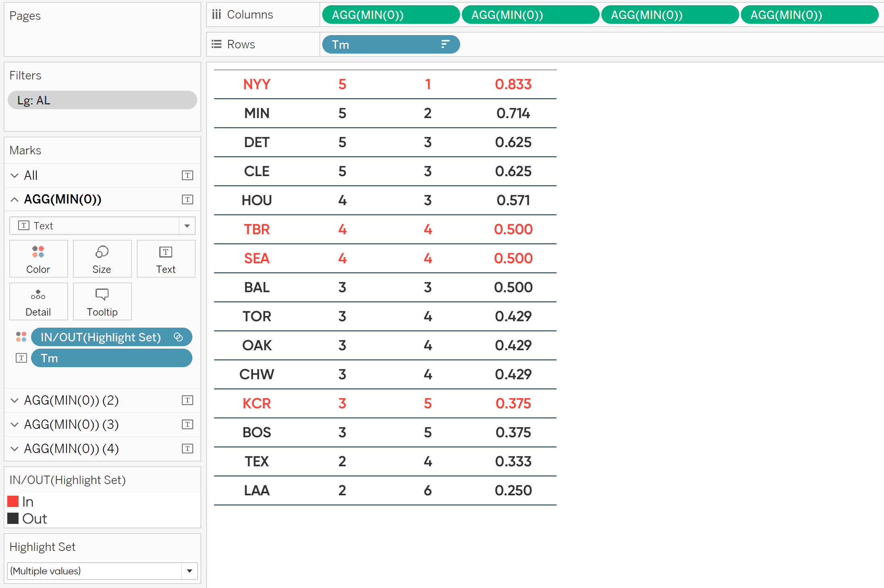884x588 pixels.
Task: Open the Tooltip editor in the Marks card
Action: click(102, 301)
